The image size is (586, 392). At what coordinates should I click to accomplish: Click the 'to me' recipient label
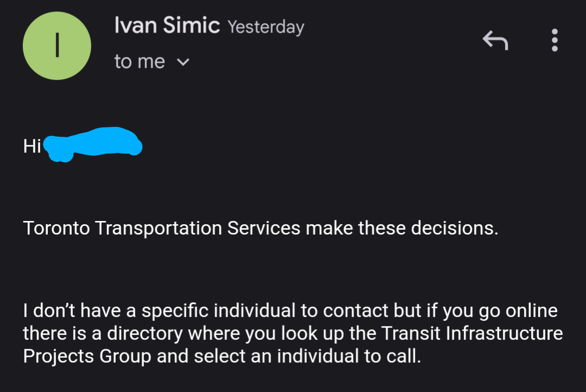click(140, 62)
